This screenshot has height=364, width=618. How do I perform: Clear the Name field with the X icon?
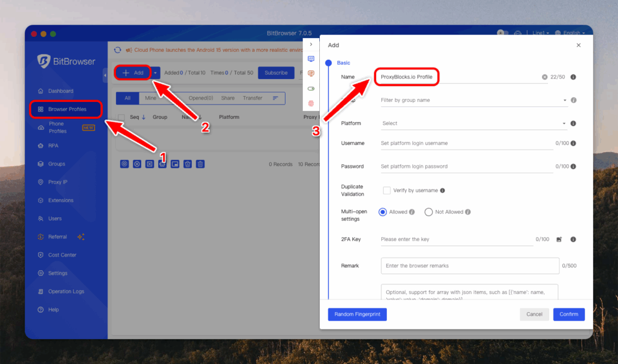tap(545, 77)
